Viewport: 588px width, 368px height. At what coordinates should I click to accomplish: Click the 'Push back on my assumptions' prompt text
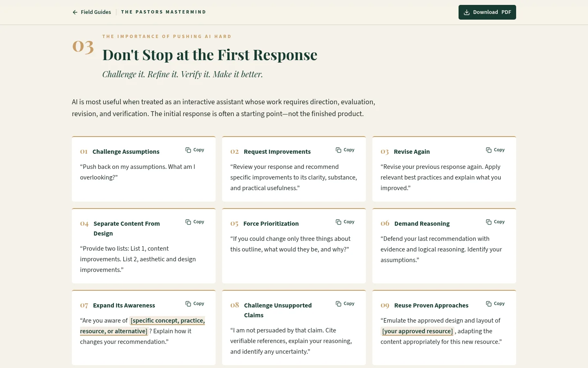pyautogui.click(x=138, y=172)
